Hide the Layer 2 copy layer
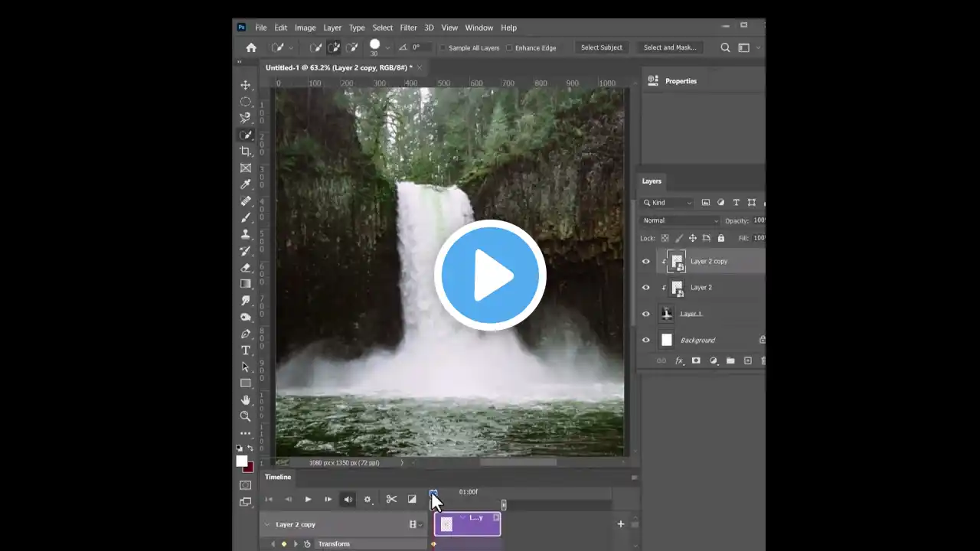 (645, 262)
